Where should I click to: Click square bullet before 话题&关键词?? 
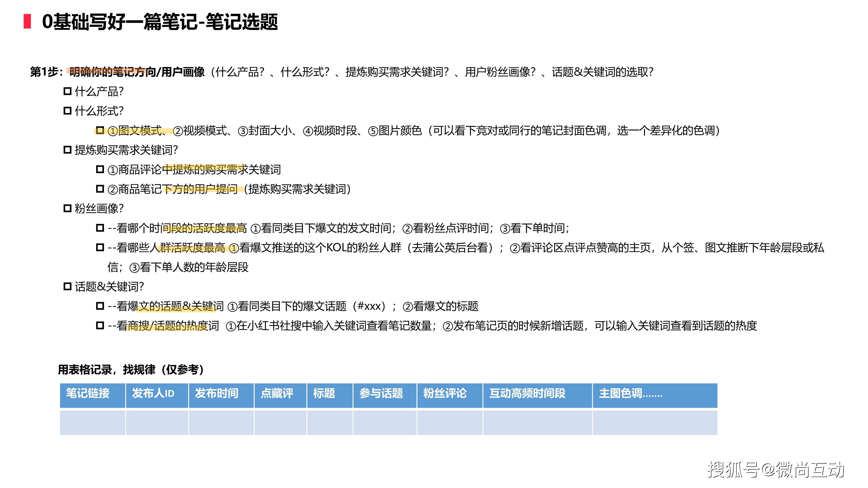tap(67, 287)
